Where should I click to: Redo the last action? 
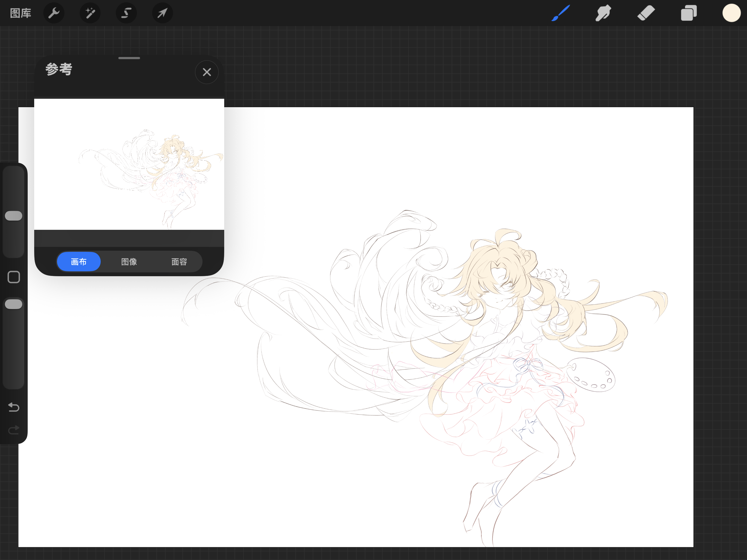[x=14, y=430]
